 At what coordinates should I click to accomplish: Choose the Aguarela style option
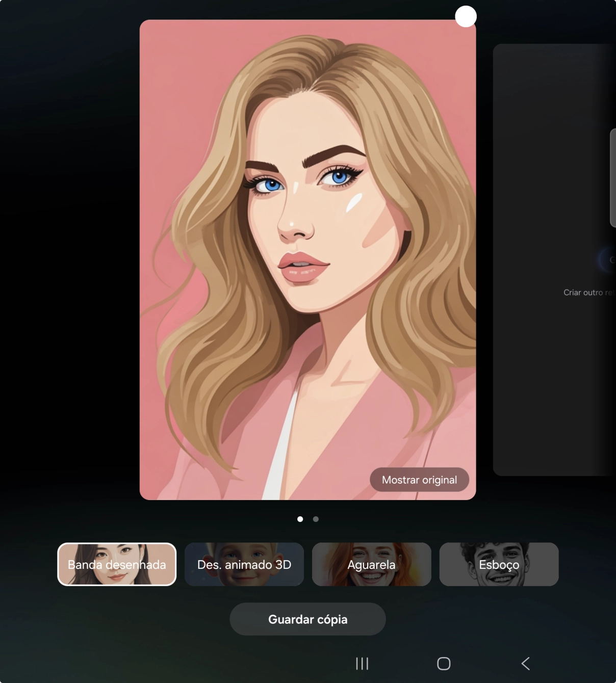tap(371, 565)
